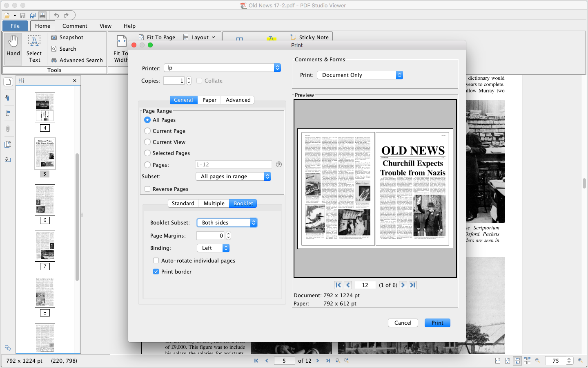Enable Auto-rotate individual pages
The width and height of the screenshot is (588, 368).
click(156, 260)
